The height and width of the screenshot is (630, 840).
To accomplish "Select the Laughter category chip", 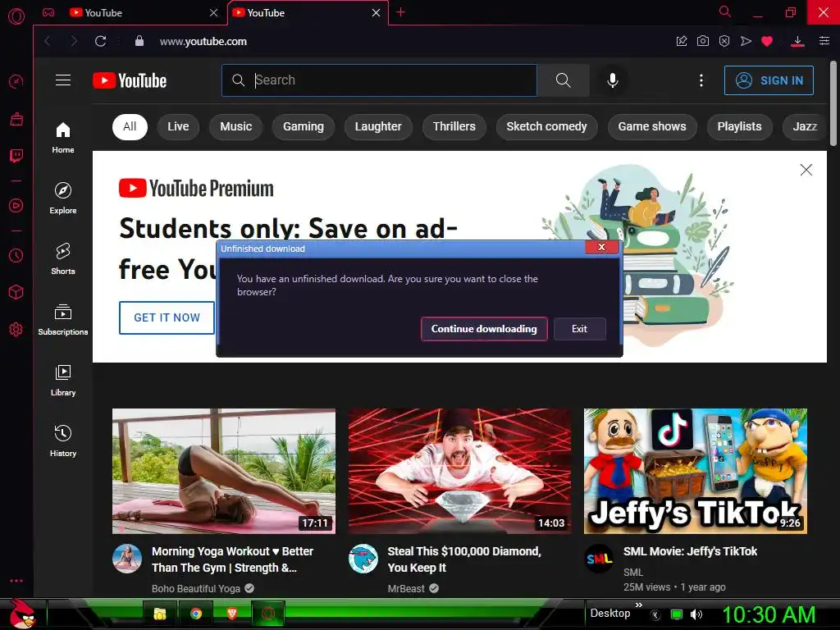I will coord(378,126).
